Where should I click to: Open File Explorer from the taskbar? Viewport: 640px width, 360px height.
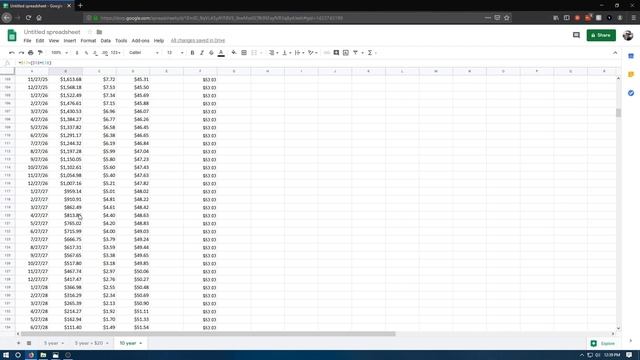click(43, 355)
